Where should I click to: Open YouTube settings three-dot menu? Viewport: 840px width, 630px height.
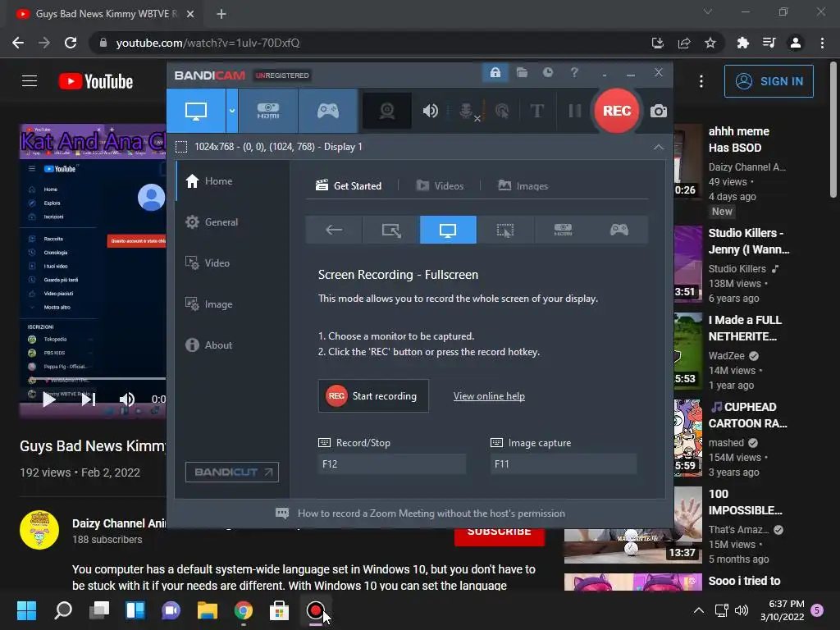click(x=701, y=81)
